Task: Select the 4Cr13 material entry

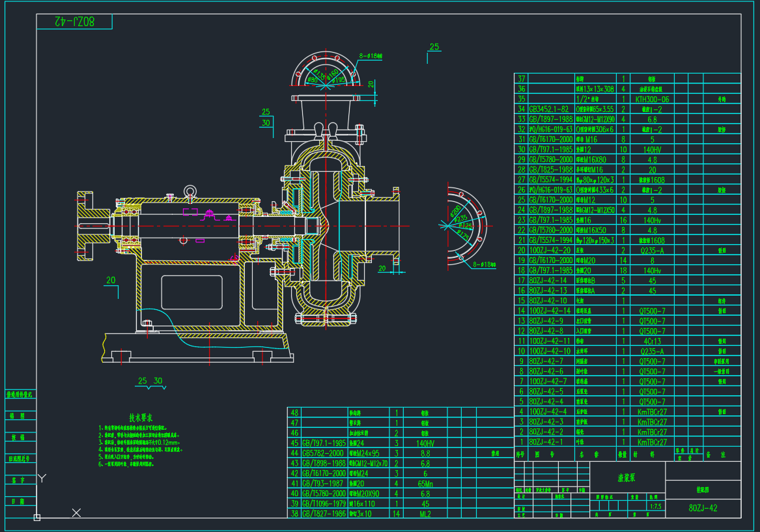Action: (652, 341)
